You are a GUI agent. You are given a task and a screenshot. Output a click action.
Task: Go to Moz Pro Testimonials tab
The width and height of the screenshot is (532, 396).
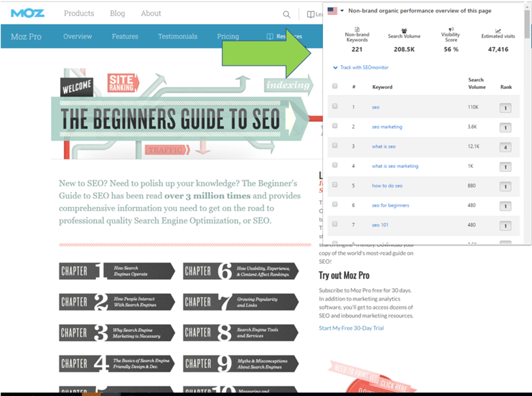(x=178, y=37)
